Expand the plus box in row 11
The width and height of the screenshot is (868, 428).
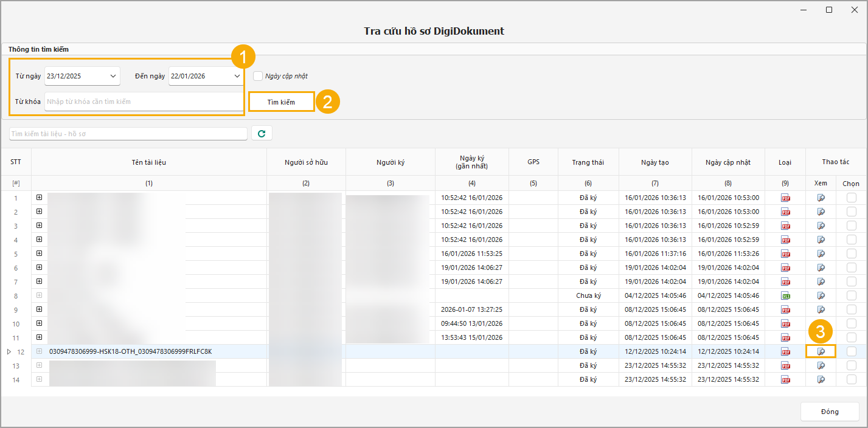(39, 337)
